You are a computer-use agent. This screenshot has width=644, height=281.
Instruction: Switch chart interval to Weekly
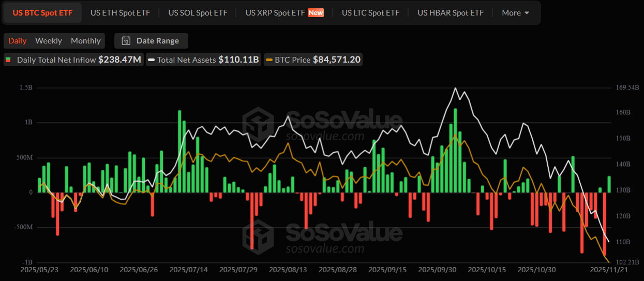48,41
